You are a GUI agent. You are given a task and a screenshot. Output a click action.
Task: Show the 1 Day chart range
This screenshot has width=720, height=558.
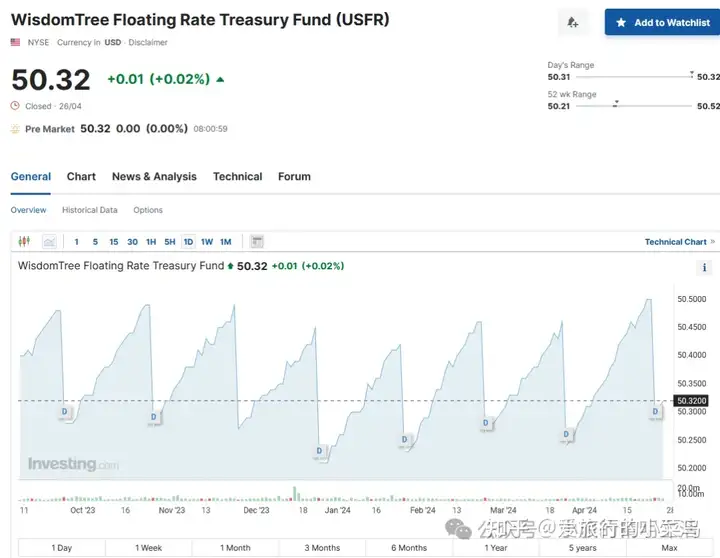pos(62,548)
